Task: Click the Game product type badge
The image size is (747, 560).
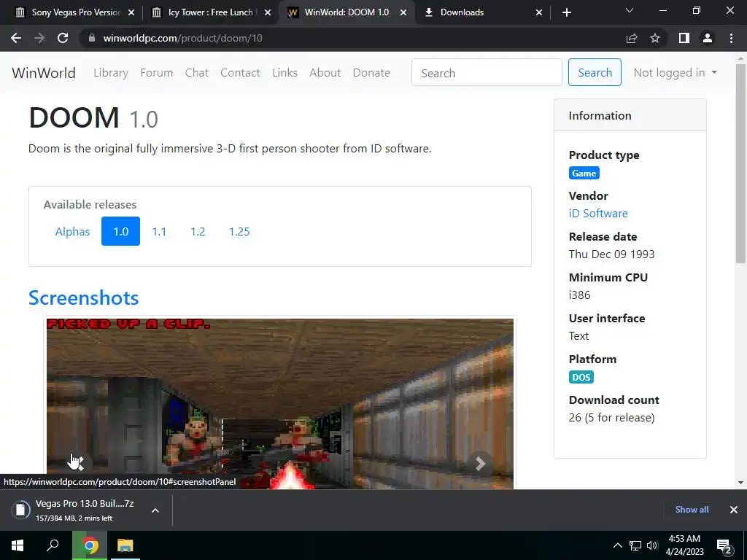Action: [x=584, y=174]
